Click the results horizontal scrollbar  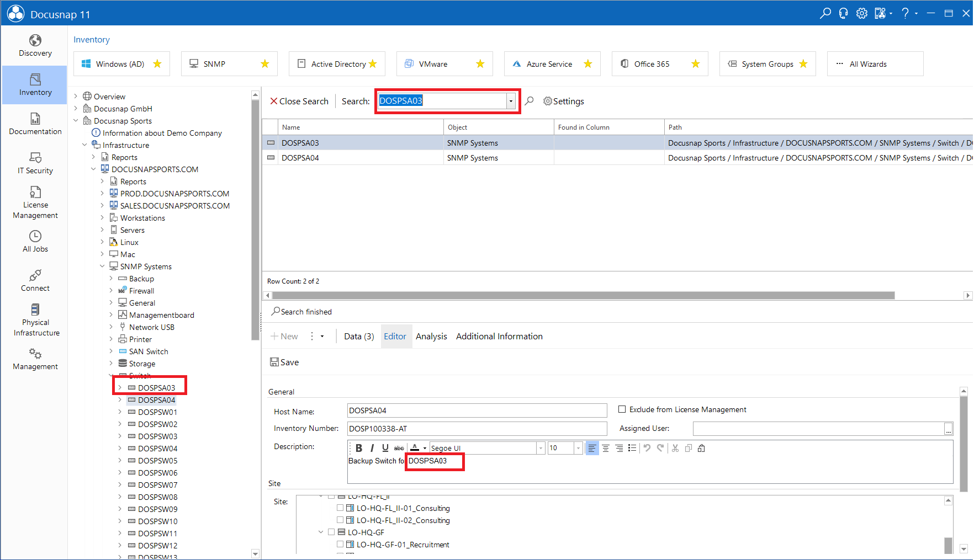coord(583,295)
